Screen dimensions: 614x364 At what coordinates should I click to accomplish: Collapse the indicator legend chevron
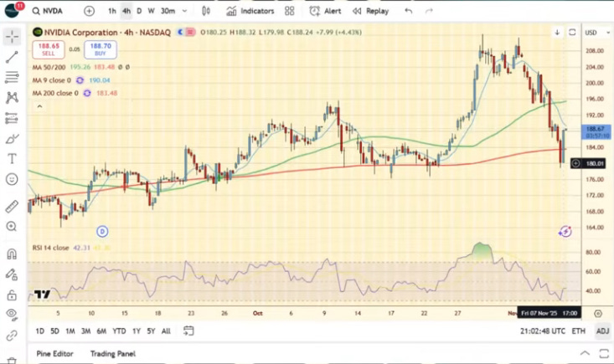[39, 106]
